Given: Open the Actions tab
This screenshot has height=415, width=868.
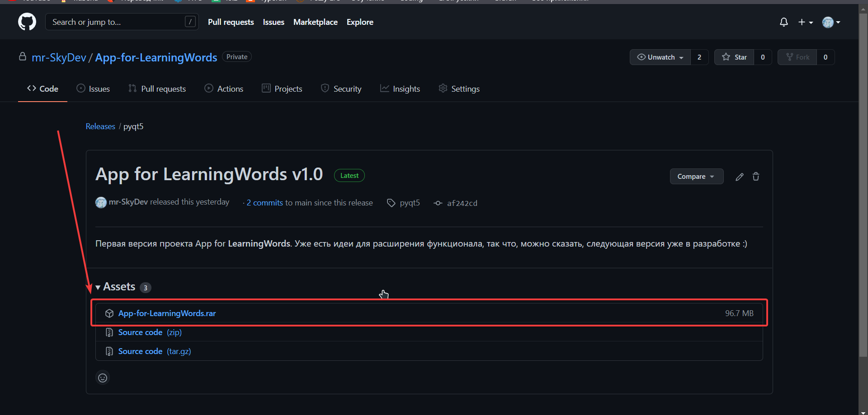Looking at the screenshot, I should point(224,89).
